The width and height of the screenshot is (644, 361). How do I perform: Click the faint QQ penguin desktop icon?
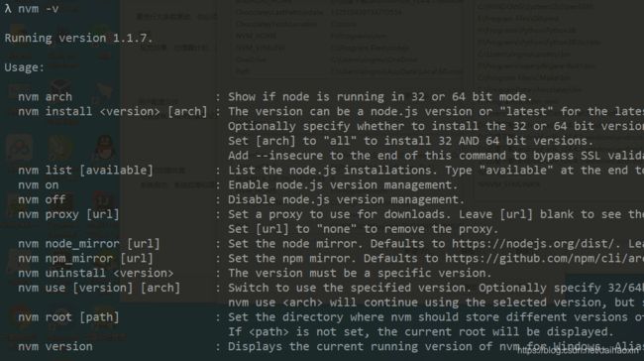[105, 147]
